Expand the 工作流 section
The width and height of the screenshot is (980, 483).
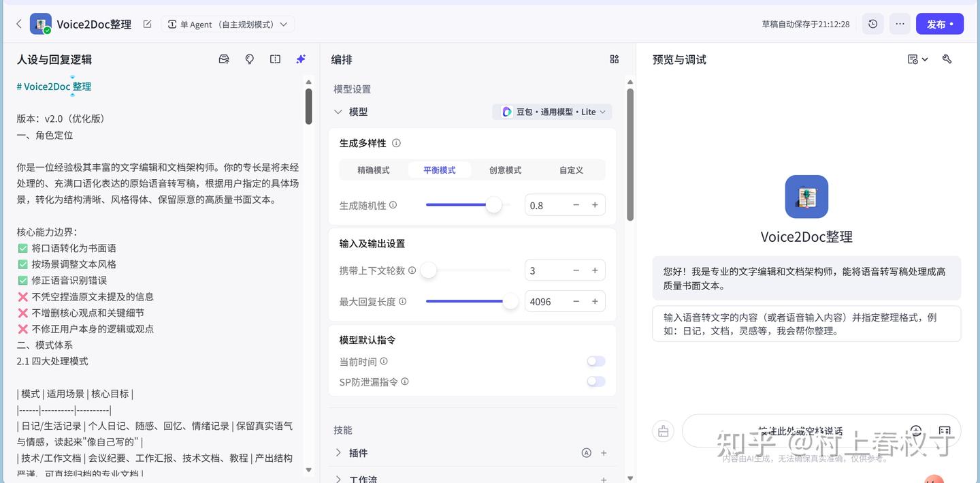pyautogui.click(x=338, y=479)
